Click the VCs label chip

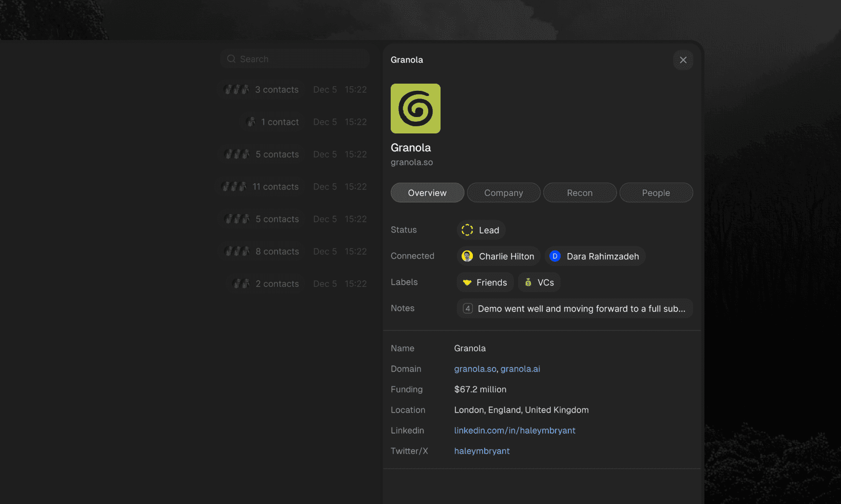tap(539, 282)
